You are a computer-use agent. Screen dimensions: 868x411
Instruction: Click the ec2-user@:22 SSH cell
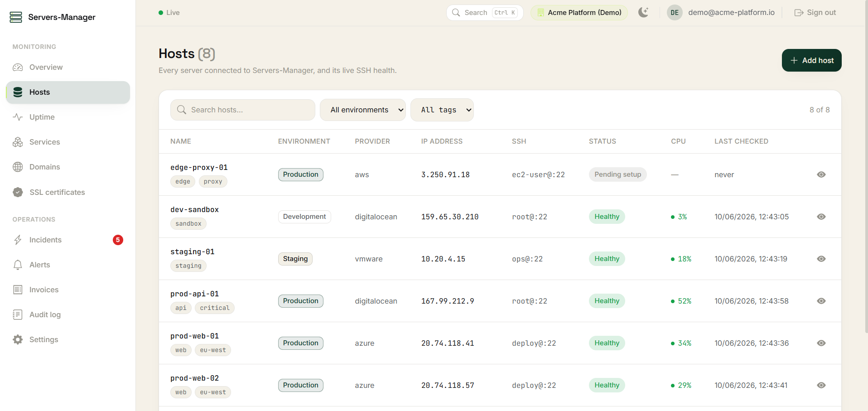538,174
